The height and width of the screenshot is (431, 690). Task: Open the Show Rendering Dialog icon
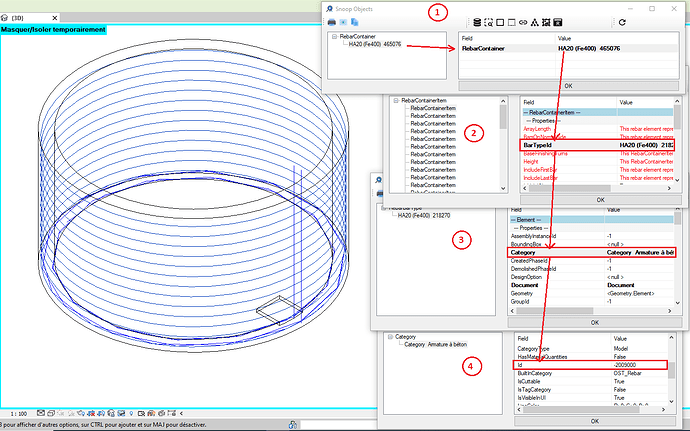(81, 413)
